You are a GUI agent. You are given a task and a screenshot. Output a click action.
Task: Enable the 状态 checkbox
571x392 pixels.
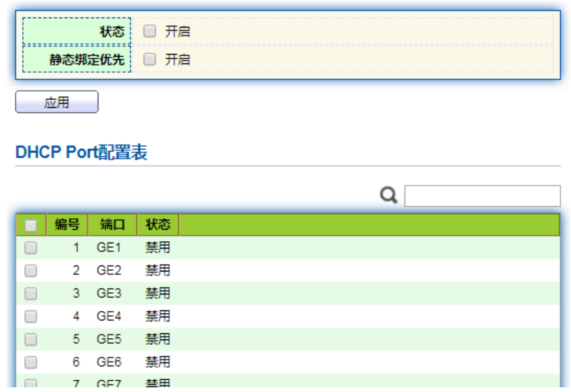[150, 31]
